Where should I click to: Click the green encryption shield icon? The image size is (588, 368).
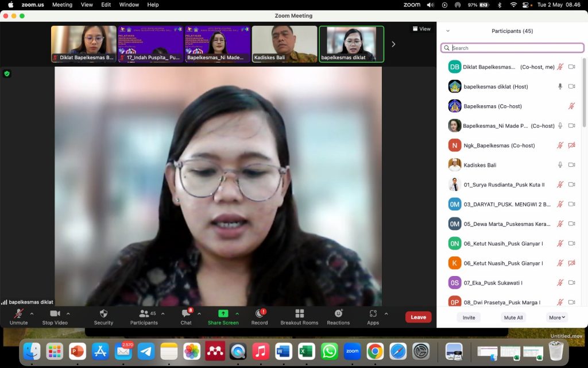click(7, 74)
